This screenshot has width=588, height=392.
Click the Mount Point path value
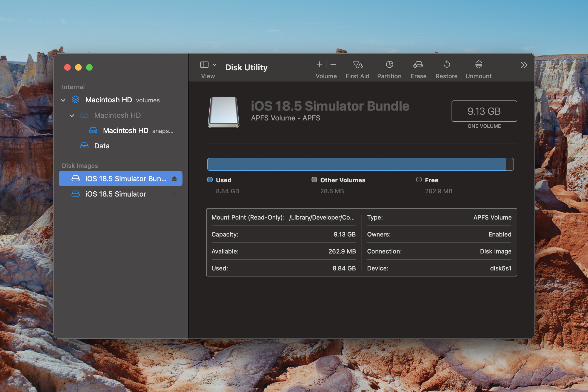[322, 217]
